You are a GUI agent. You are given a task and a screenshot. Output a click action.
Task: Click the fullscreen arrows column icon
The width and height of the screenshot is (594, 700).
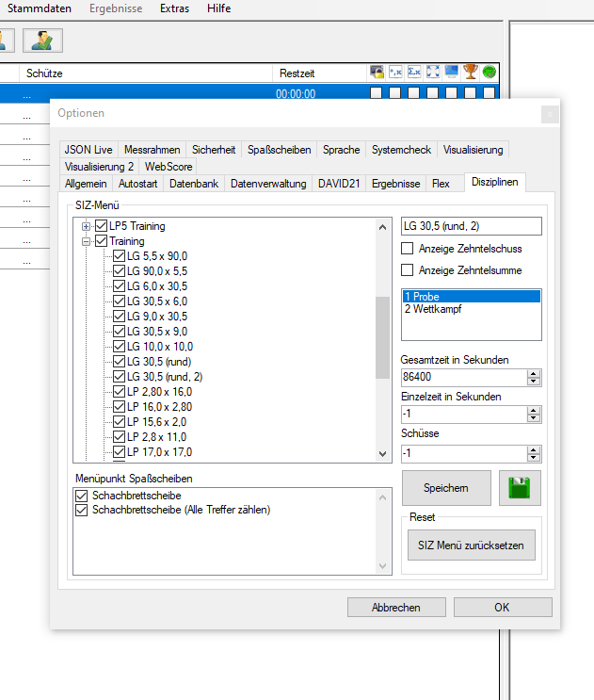point(433,72)
